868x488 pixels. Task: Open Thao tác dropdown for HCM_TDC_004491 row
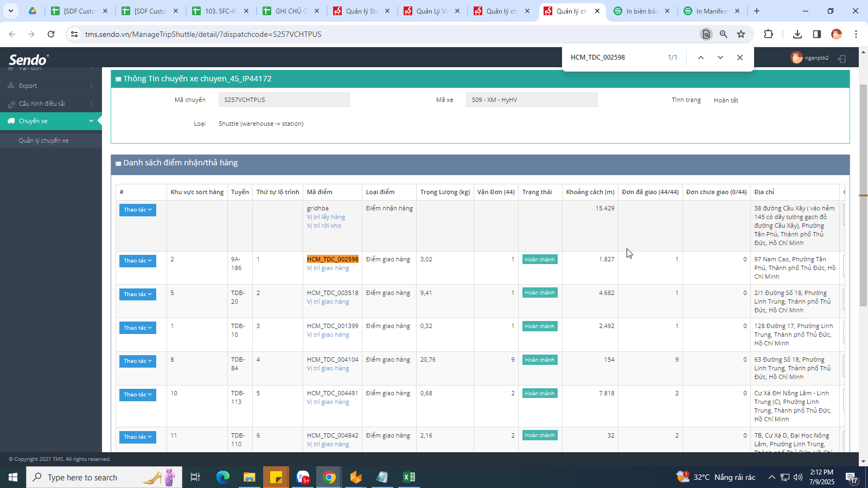pyautogui.click(x=138, y=395)
